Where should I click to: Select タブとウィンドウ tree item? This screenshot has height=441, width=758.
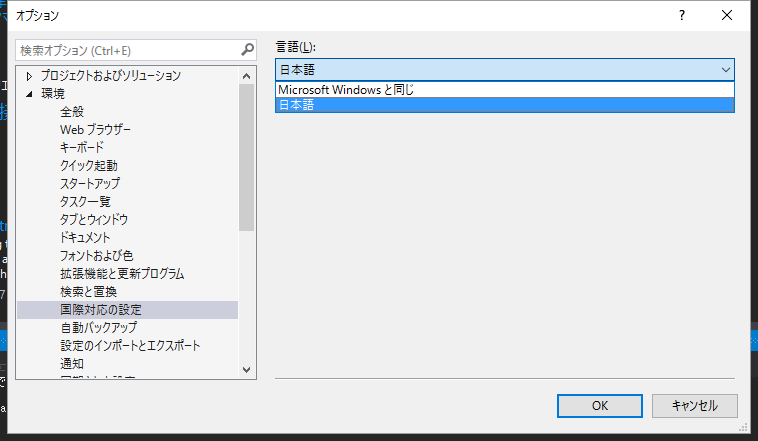tap(94, 219)
